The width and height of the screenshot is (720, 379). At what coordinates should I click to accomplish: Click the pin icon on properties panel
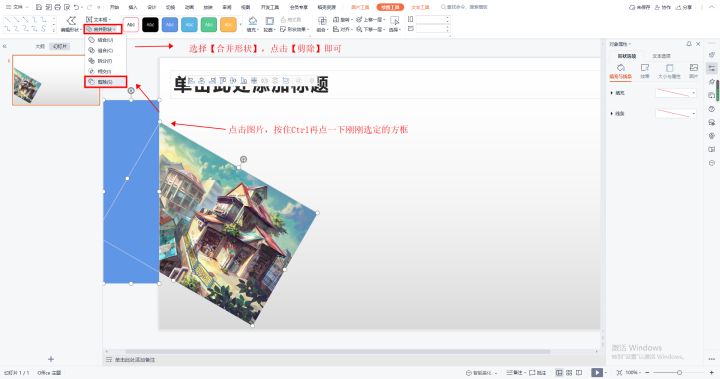click(x=689, y=44)
